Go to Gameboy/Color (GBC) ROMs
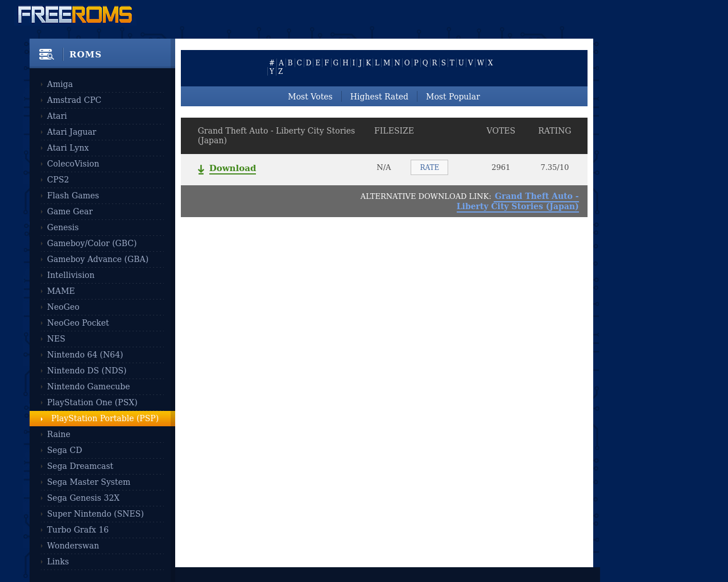Viewport: 728px width, 582px height. tap(92, 243)
